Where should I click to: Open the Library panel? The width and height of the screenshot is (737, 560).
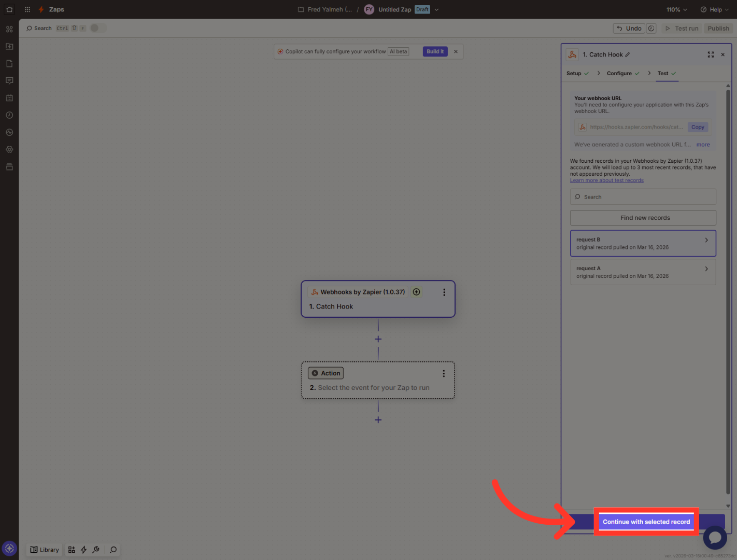[x=45, y=550]
